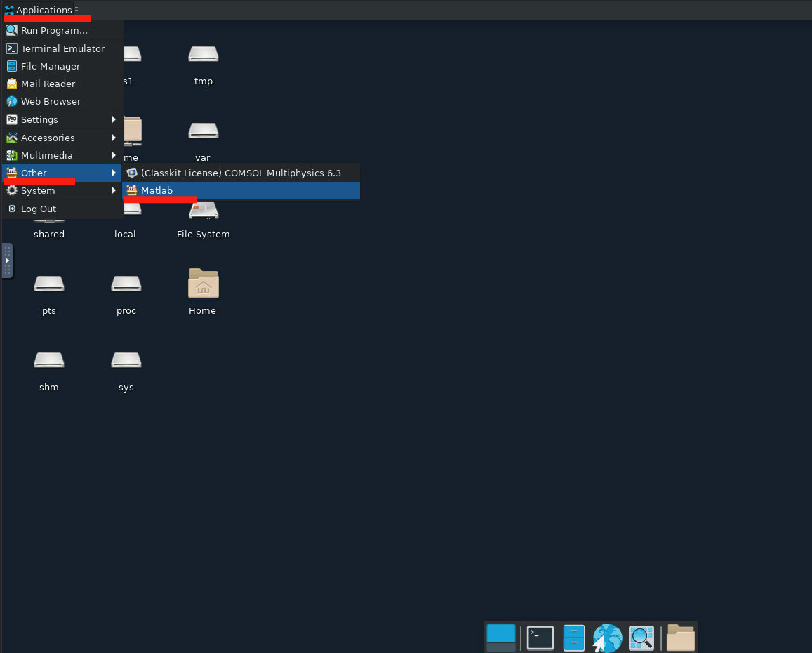Launch web browser globe in the dock

(x=607, y=638)
